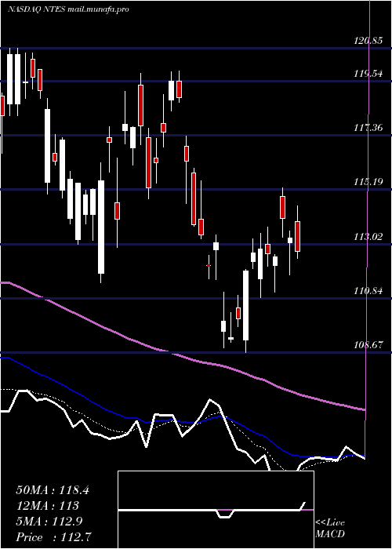
Task: Click the Price : 112.7 readout
Action: click(54, 537)
